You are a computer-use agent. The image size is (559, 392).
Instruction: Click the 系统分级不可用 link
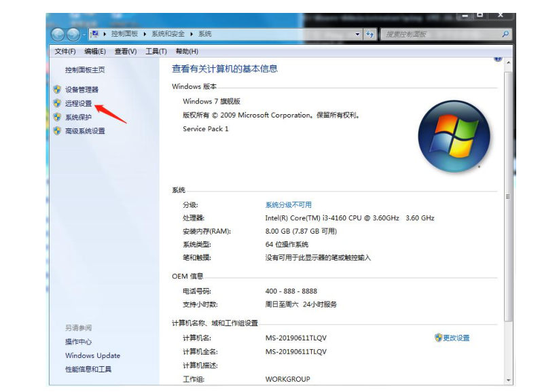(286, 204)
